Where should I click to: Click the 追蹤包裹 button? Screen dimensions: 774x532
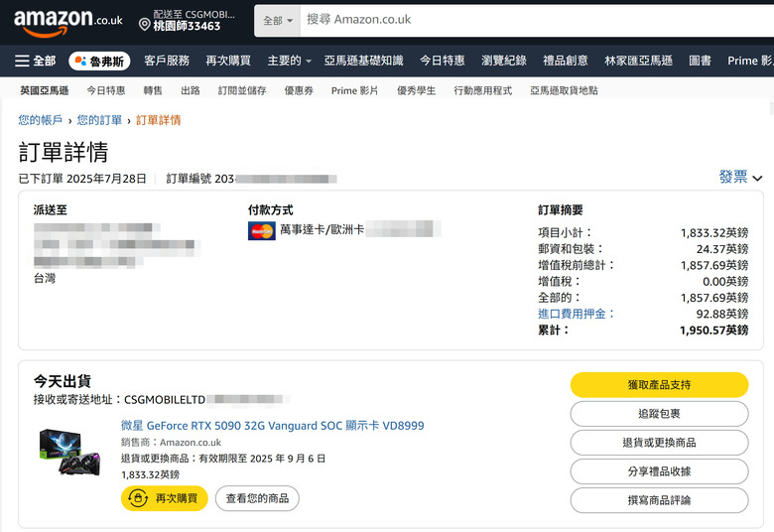pyautogui.click(x=659, y=414)
